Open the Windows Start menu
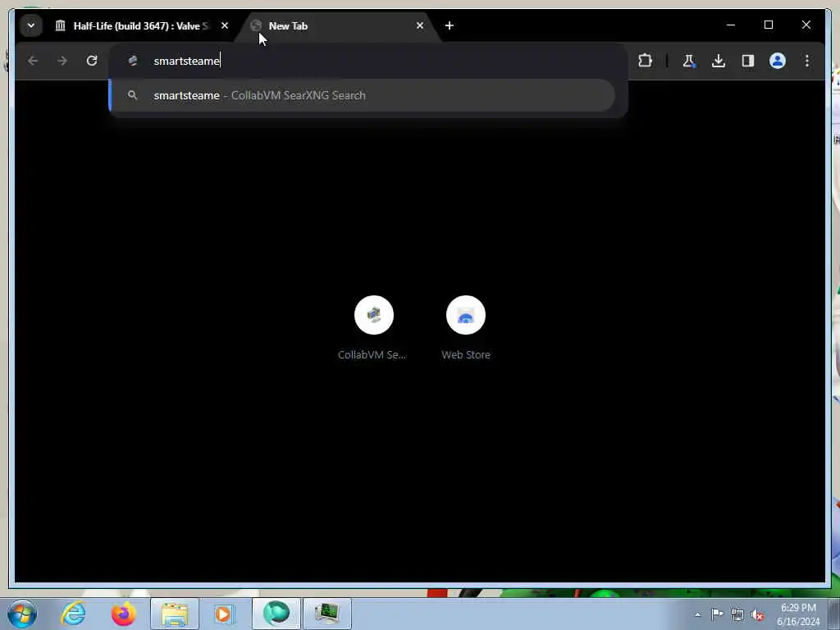Viewport: 840px width, 630px height. 22,614
